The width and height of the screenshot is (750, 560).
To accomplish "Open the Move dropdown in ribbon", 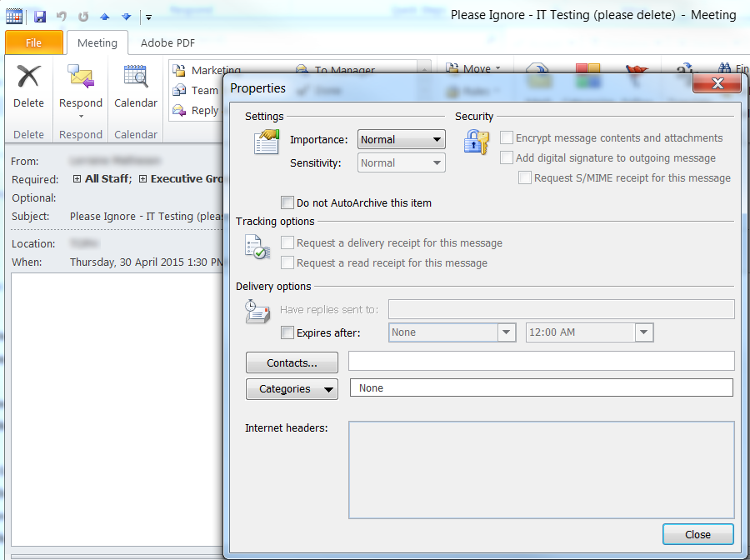I will pos(473,68).
